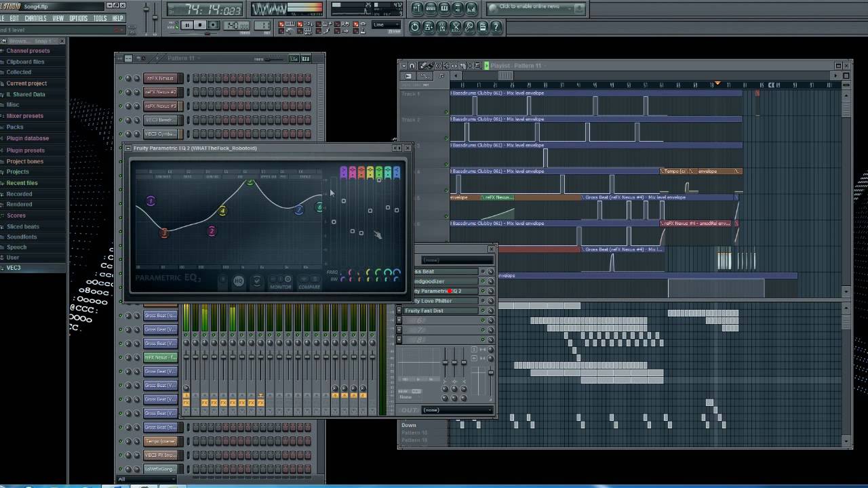Click the one-click recording wrench icon
Screen dimensions: 868x488
(469, 26)
